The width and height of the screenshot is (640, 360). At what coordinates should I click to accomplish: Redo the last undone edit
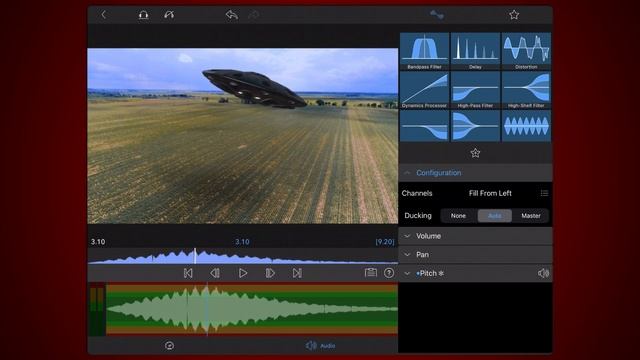[x=254, y=15]
